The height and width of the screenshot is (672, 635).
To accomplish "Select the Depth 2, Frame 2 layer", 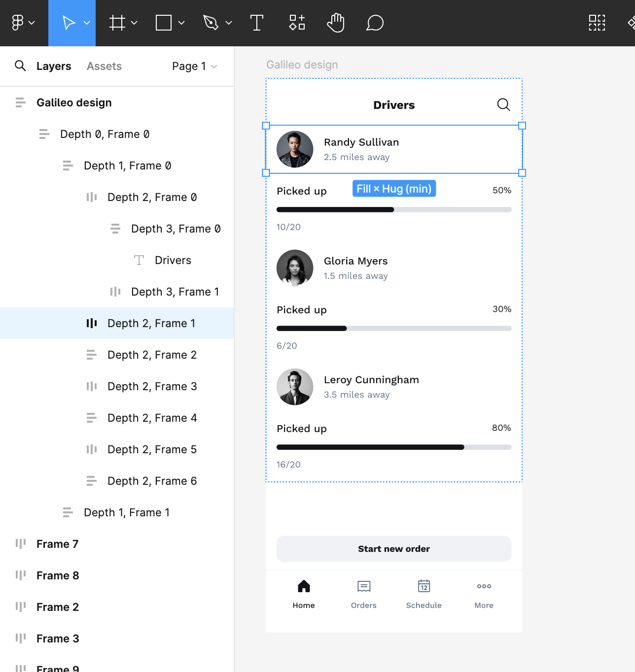I will [x=117, y=355].
